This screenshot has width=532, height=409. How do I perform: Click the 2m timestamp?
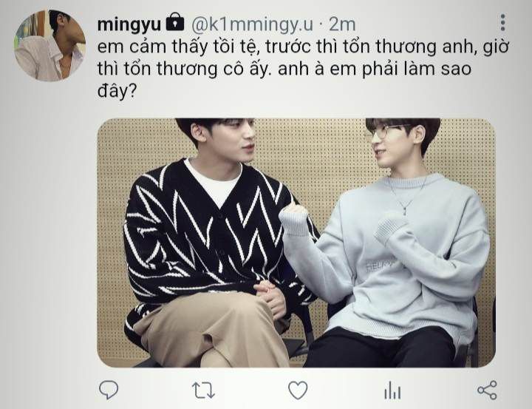click(x=342, y=25)
